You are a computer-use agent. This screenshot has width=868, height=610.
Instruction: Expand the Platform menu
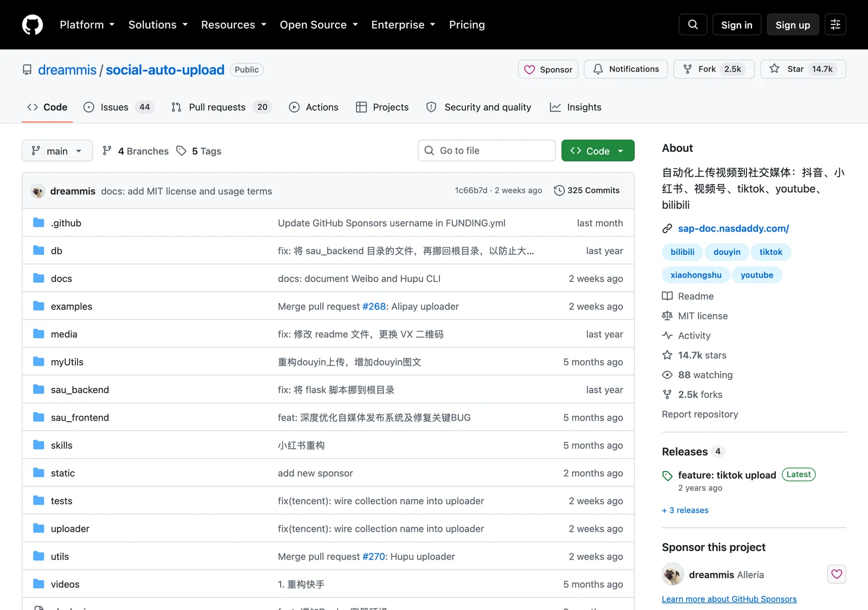click(87, 25)
